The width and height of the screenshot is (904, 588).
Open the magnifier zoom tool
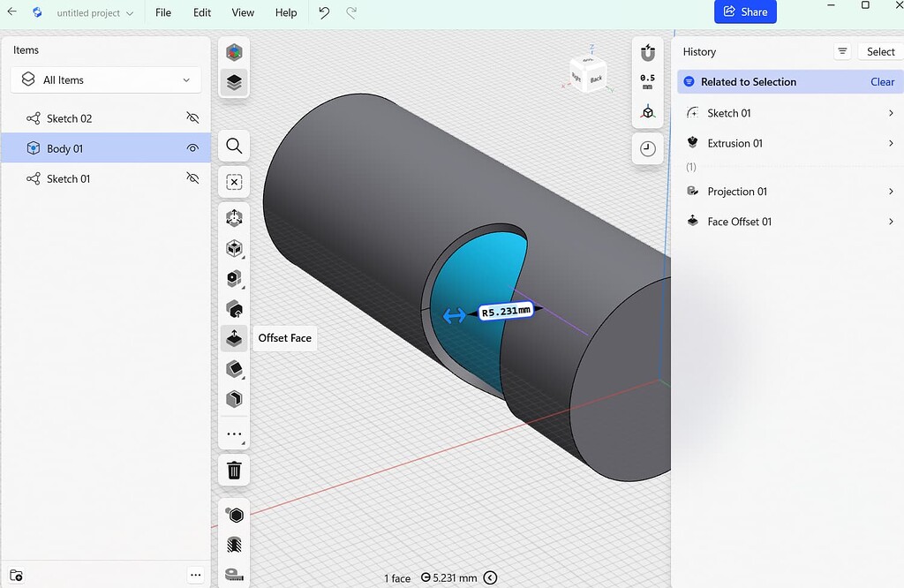(233, 146)
